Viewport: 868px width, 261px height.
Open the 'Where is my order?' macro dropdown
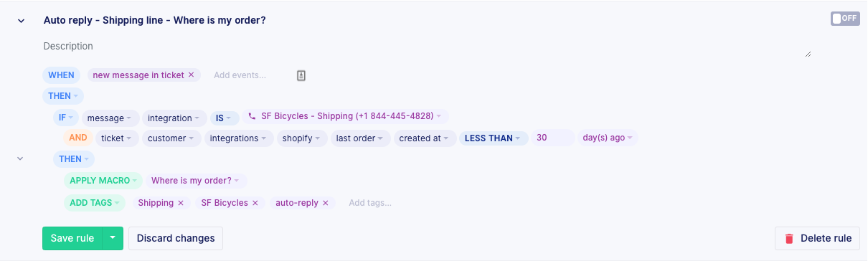pos(197,181)
